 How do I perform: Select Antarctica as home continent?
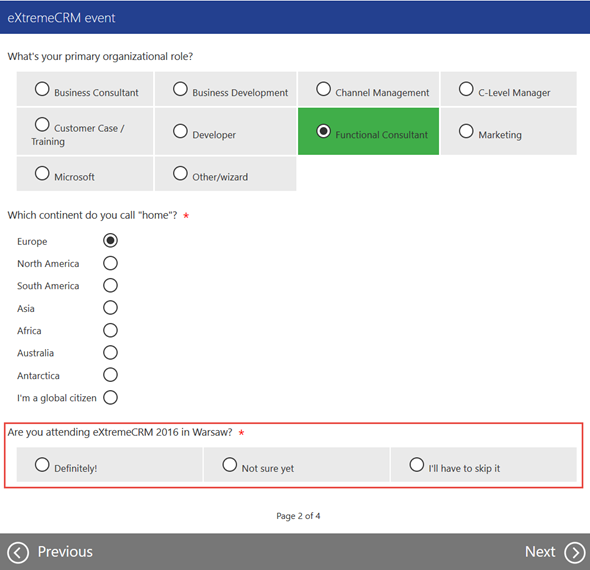(110, 375)
